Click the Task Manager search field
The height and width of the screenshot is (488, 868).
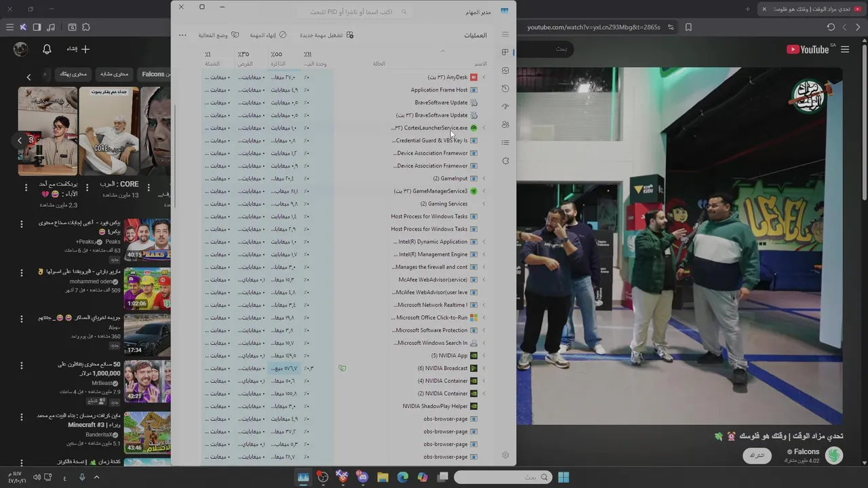coord(354,12)
